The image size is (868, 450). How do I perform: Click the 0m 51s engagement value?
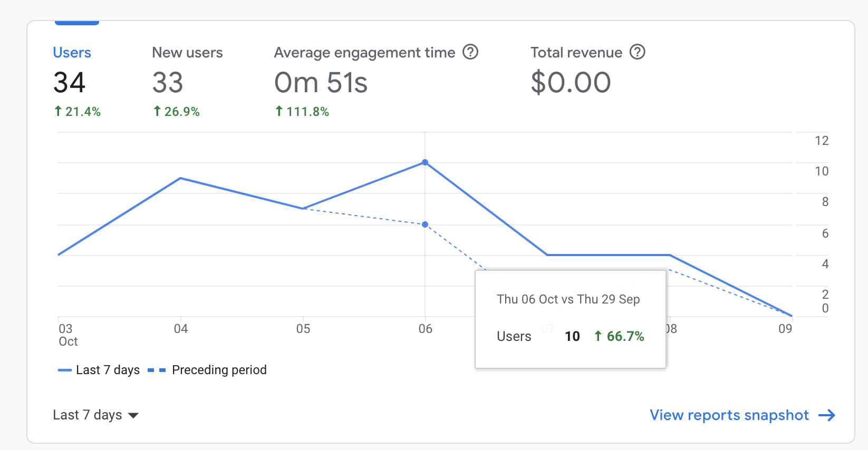(x=321, y=83)
